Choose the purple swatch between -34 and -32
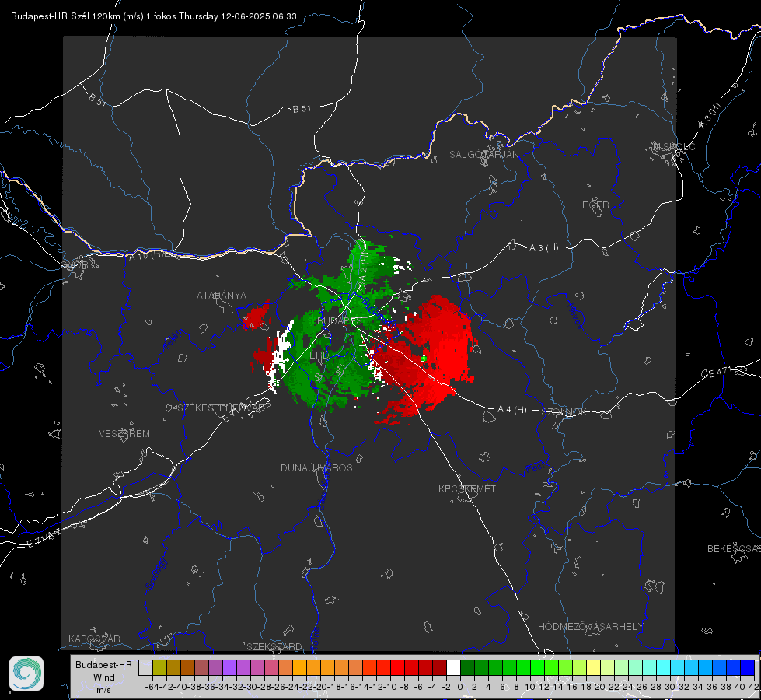761x700 pixels. coord(229,667)
